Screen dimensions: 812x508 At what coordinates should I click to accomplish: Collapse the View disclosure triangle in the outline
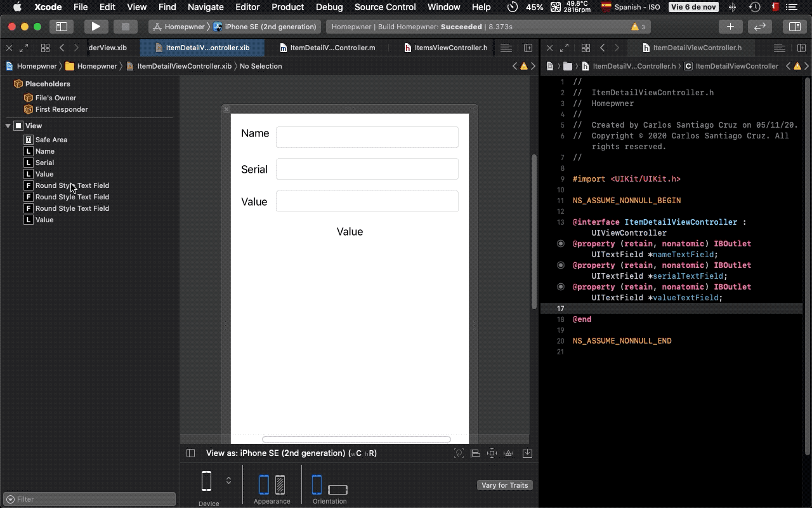[8, 126]
